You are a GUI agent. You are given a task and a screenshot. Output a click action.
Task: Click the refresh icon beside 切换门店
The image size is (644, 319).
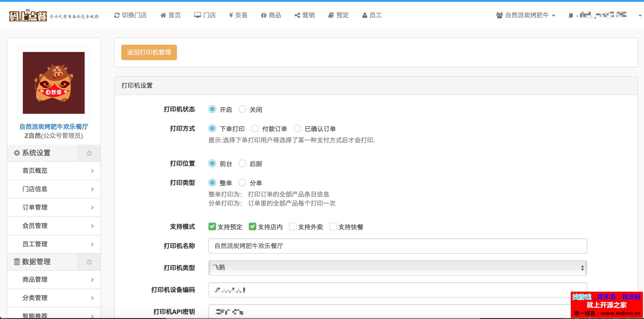(x=116, y=15)
